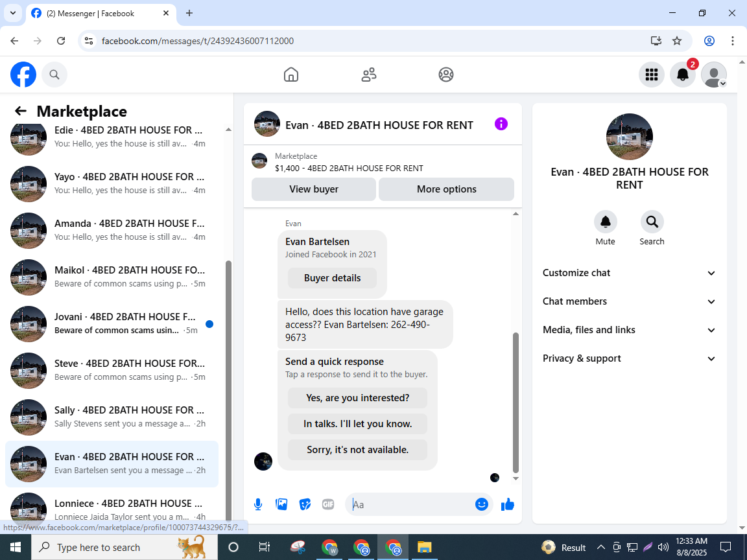The image size is (747, 560).
Task: Open conversation information purple icon
Action: coord(501,124)
